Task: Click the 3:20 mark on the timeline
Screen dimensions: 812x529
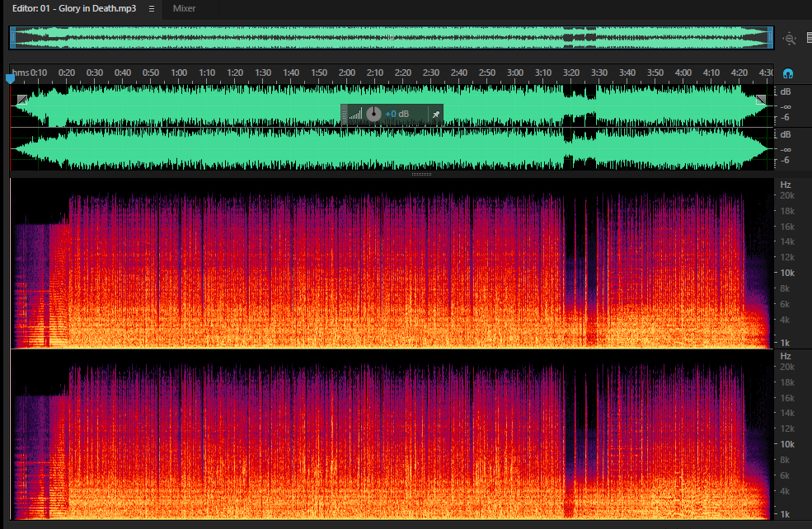Action: coord(570,73)
